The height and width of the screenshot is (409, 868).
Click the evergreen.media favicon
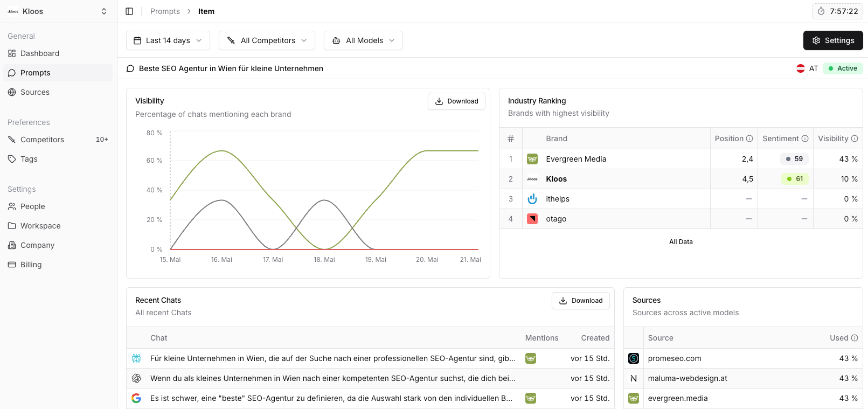pos(634,398)
